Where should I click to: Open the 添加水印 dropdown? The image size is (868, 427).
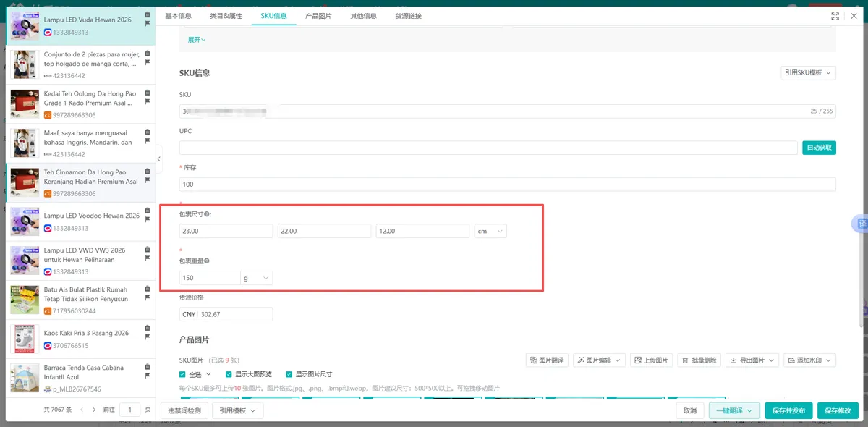click(x=810, y=360)
